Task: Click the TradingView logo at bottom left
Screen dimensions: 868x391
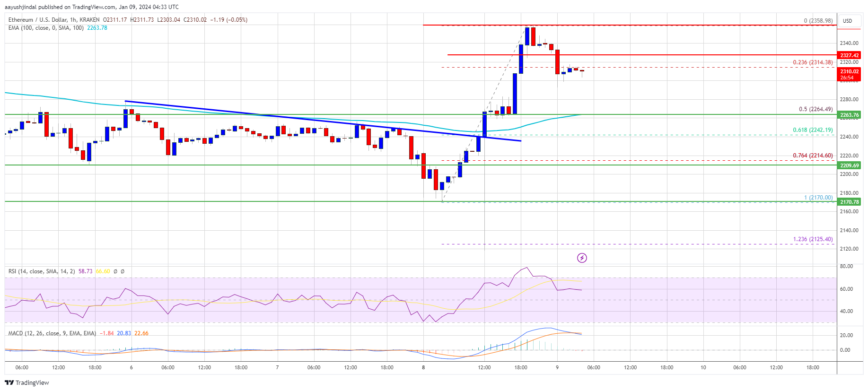Action: (27, 382)
